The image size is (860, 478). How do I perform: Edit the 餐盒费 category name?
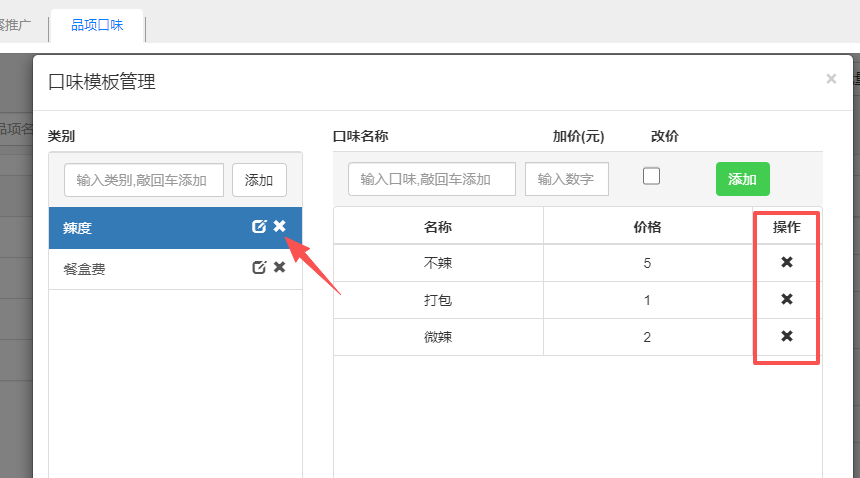(x=259, y=268)
